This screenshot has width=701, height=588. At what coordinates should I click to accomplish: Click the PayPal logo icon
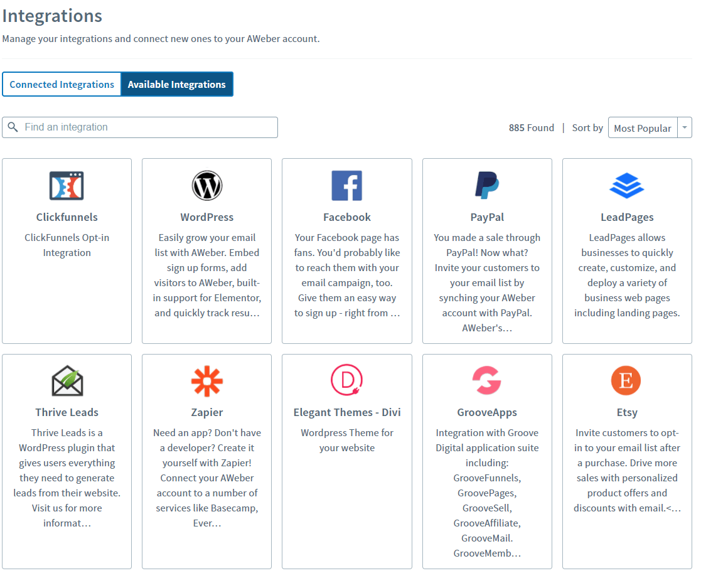(487, 185)
